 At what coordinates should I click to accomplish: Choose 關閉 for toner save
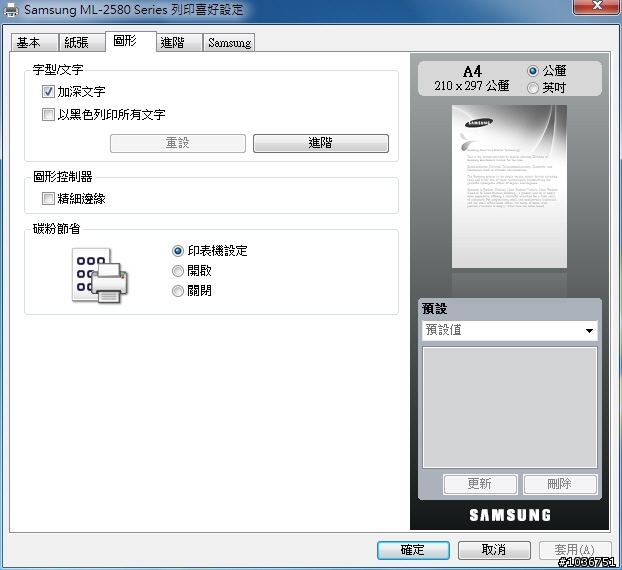tap(178, 291)
